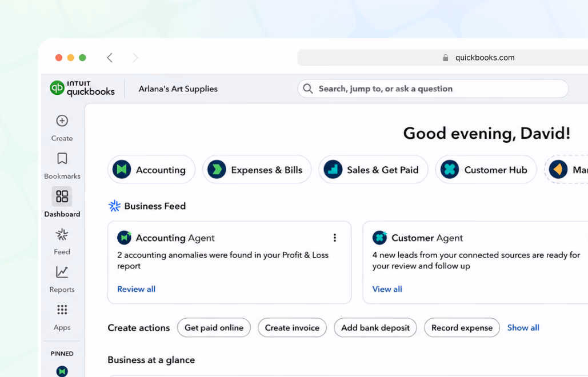
Task: Open Bookmarks in the left sidebar
Action: (x=62, y=166)
